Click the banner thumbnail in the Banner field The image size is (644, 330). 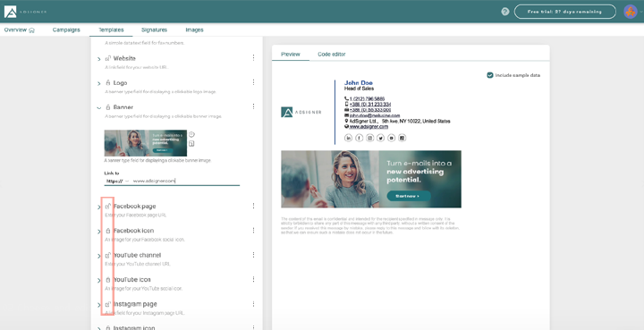point(146,143)
